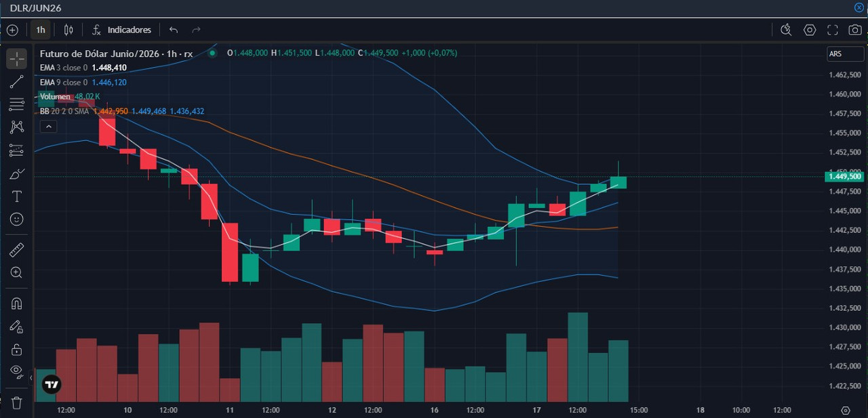
Task: Select the zoom in magnifier tool
Action: pos(17,273)
